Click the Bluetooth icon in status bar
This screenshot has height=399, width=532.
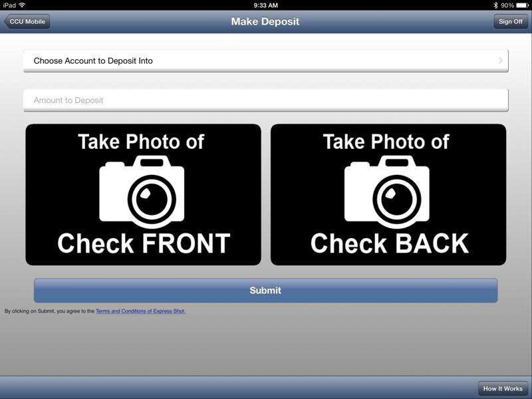coord(495,5)
